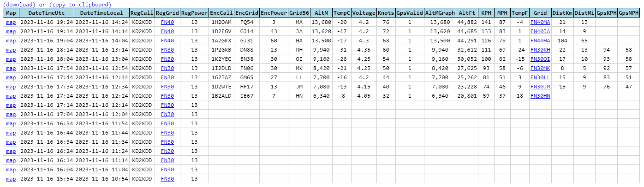
Task: Open map link for 15:54 UTC row
Action: pyautogui.click(x=11, y=179)
